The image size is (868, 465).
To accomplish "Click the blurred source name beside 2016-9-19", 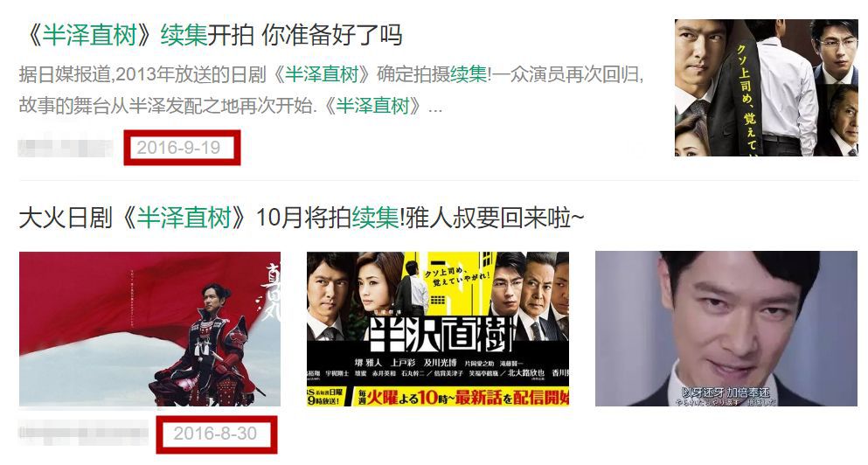I will [65, 148].
